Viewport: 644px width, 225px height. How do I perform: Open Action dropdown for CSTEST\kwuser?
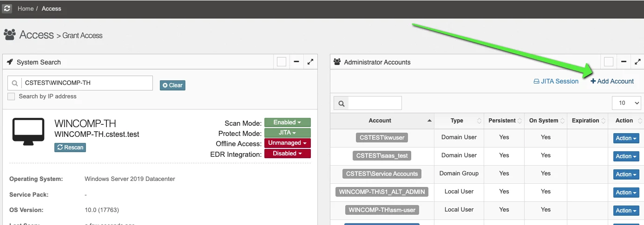[626, 138]
